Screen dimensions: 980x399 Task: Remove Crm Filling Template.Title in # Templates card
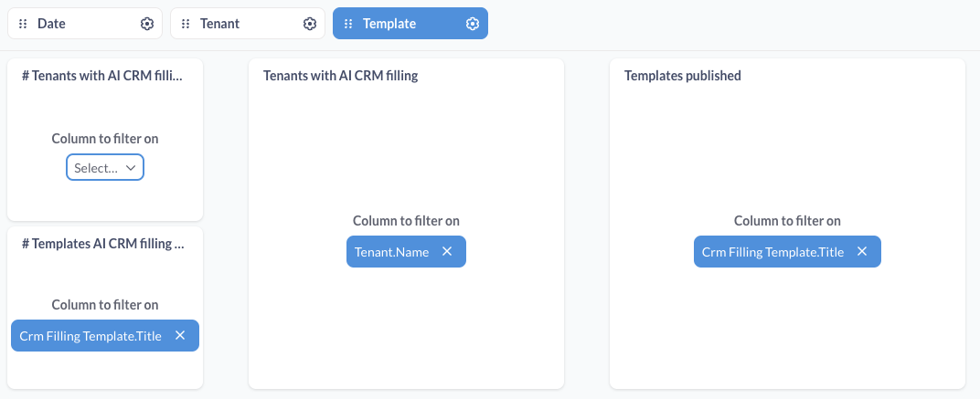point(180,335)
